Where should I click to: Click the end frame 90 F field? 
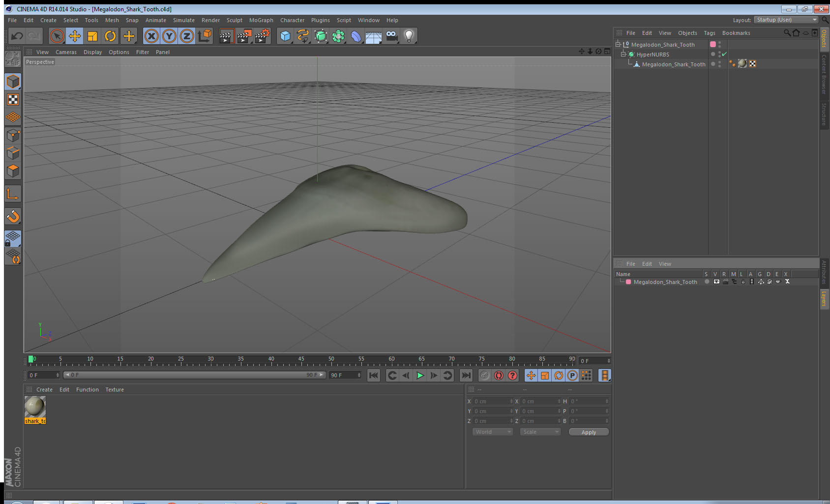point(345,375)
